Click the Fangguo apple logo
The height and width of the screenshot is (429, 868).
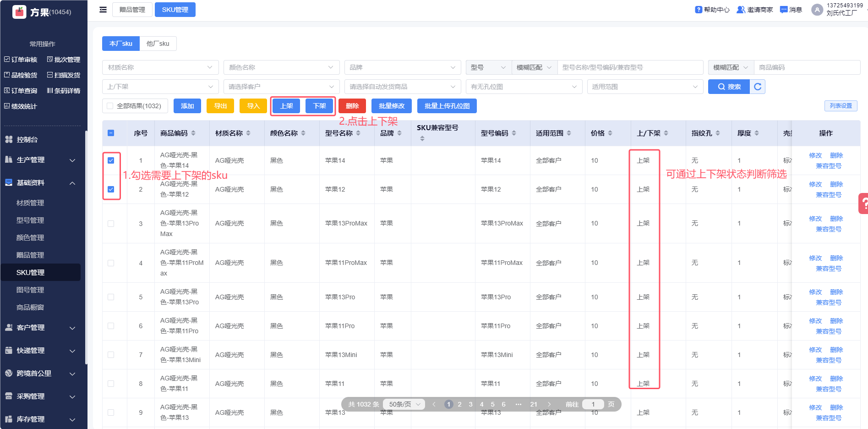(x=19, y=12)
